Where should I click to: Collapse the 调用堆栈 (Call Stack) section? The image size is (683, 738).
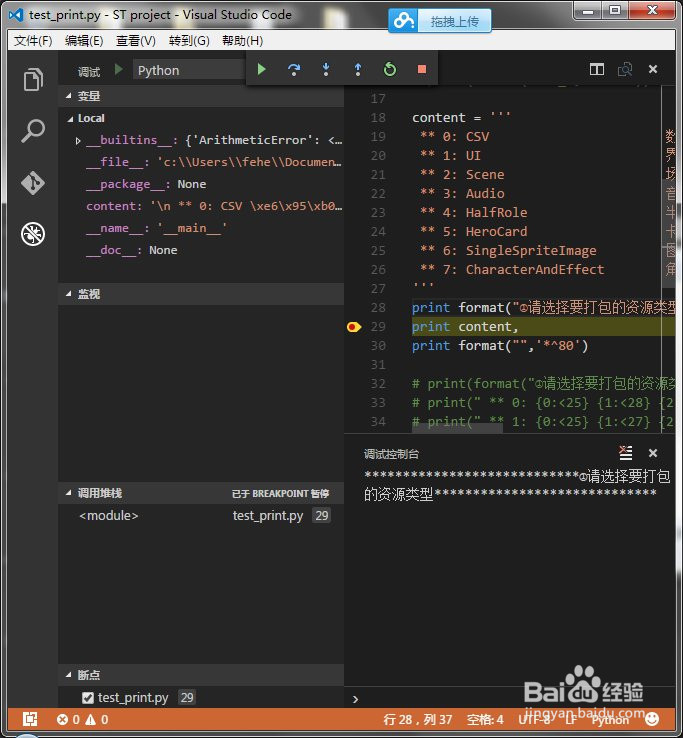69,493
